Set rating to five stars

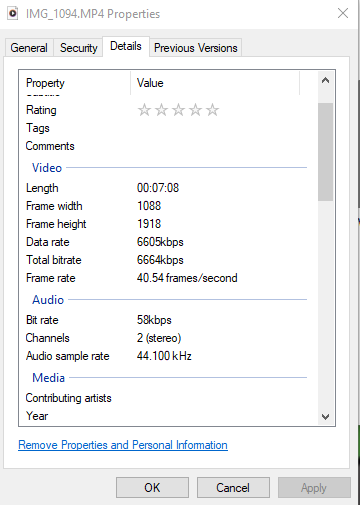pos(212,110)
